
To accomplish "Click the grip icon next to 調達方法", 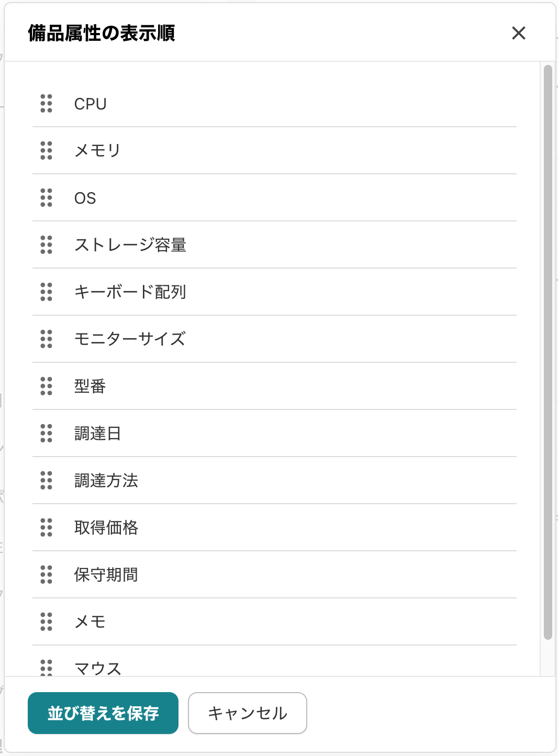I will [x=47, y=481].
